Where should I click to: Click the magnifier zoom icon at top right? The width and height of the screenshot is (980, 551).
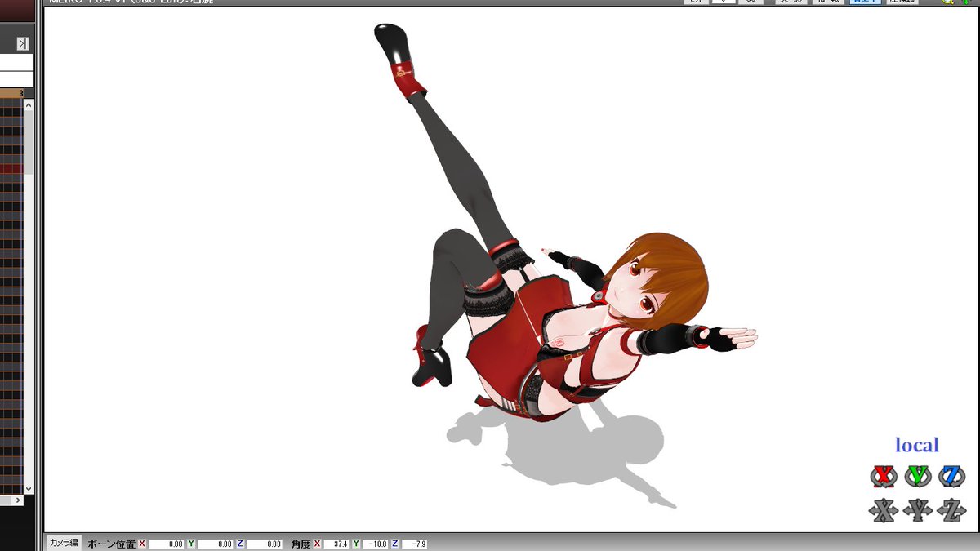coord(947,2)
